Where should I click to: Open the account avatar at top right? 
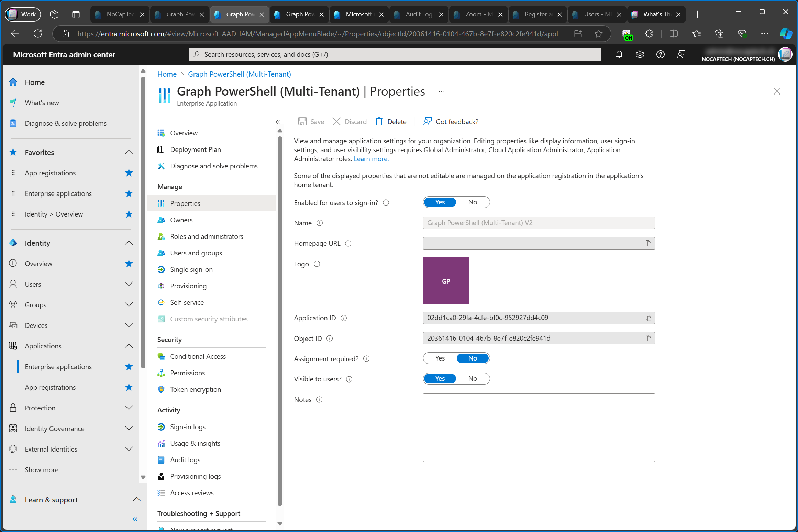pyautogui.click(x=785, y=54)
